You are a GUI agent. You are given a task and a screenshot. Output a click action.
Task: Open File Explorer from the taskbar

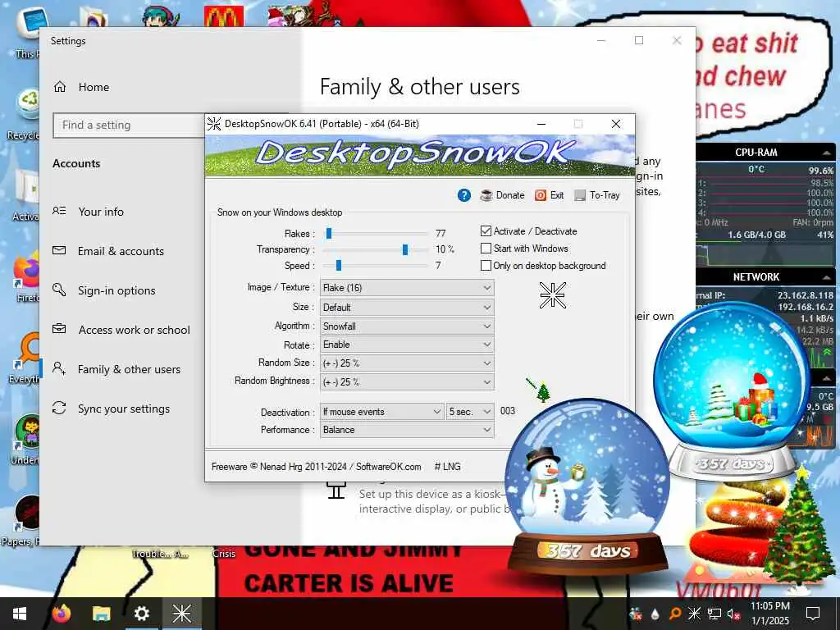tap(101, 614)
